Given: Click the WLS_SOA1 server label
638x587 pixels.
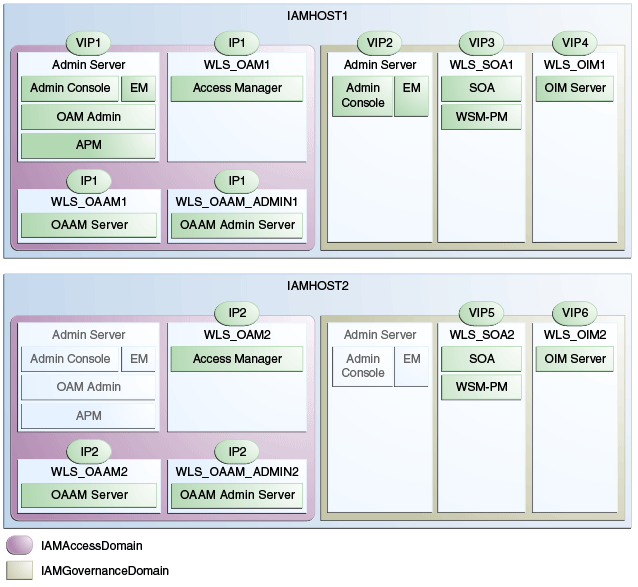Looking at the screenshot, I should [x=481, y=65].
